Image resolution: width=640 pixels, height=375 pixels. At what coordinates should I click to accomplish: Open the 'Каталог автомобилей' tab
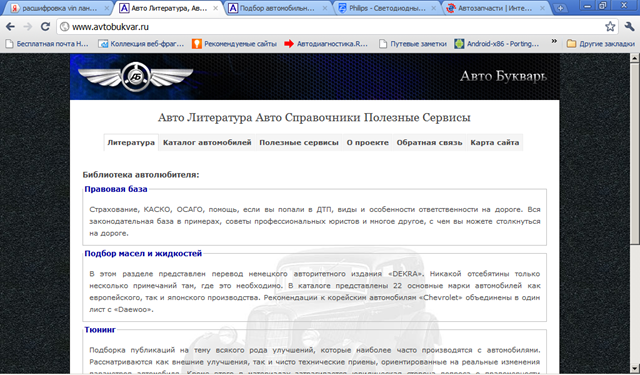(207, 142)
